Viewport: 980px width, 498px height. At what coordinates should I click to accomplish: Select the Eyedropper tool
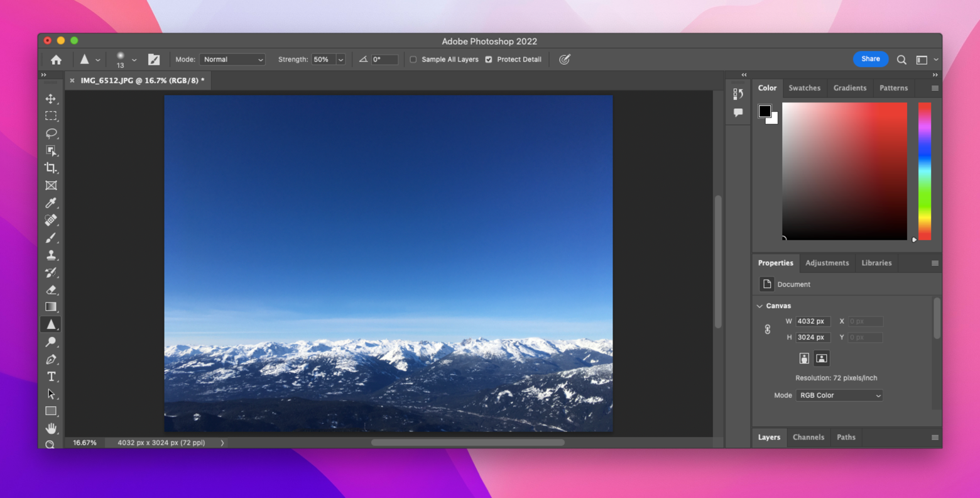click(x=52, y=202)
